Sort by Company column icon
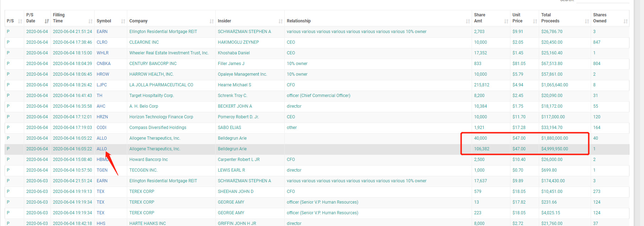This screenshot has width=644, height=226. click(x=212, y=21)
